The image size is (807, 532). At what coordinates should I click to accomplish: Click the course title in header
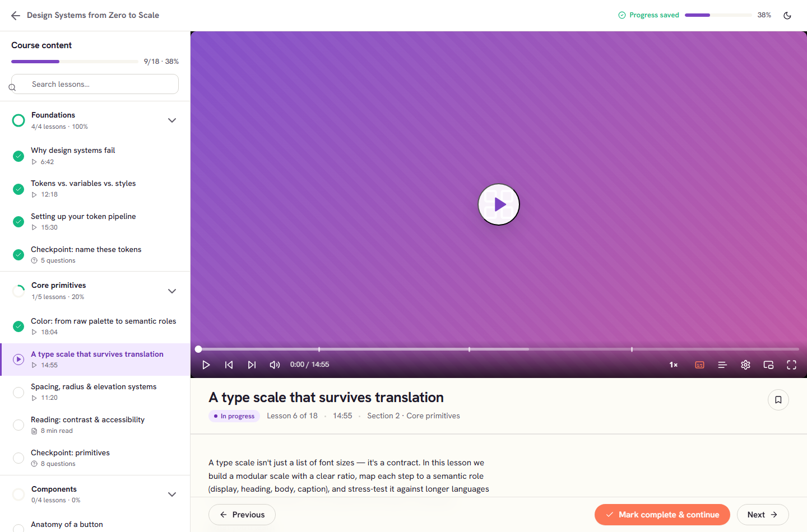tap(93, 15)
